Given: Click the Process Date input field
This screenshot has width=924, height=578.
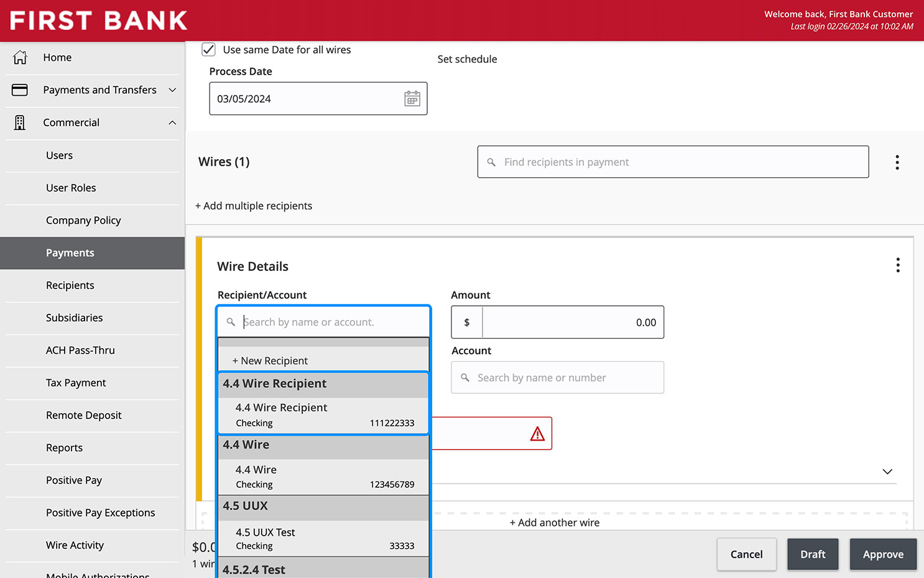Looking at the screenshot, I should (x=318, y=98).
